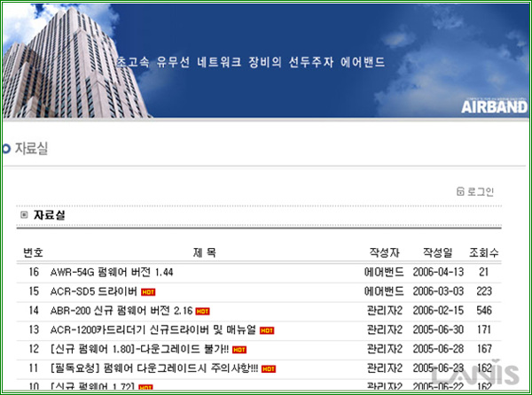The width and height of the screenshot is (532, 395).
Task: Click post number 13
Action: [34, 329]
